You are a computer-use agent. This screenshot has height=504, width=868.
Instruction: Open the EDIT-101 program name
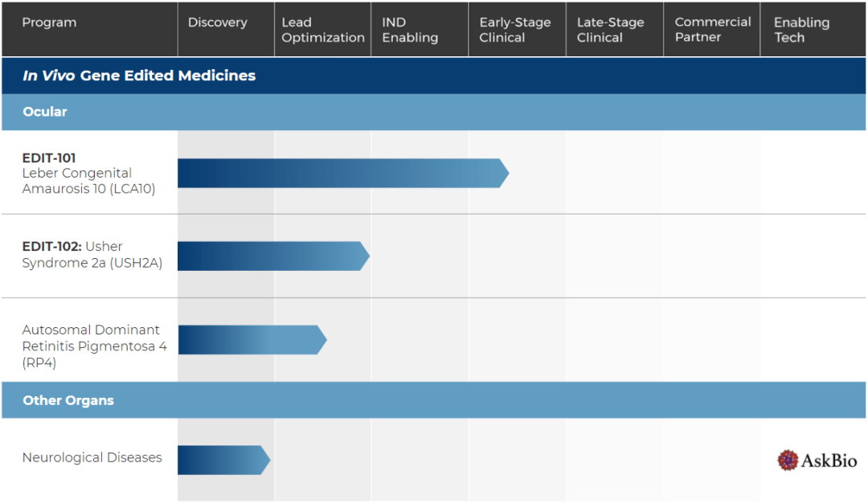(x=49, y=158)
